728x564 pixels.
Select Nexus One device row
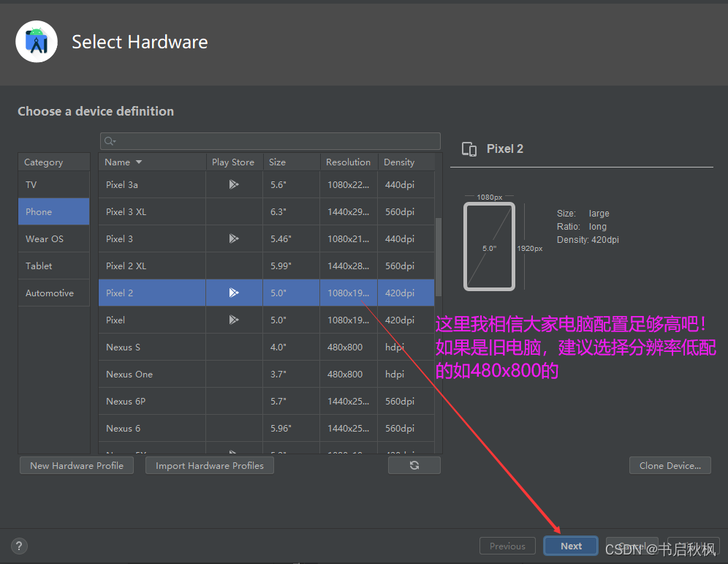267,374
